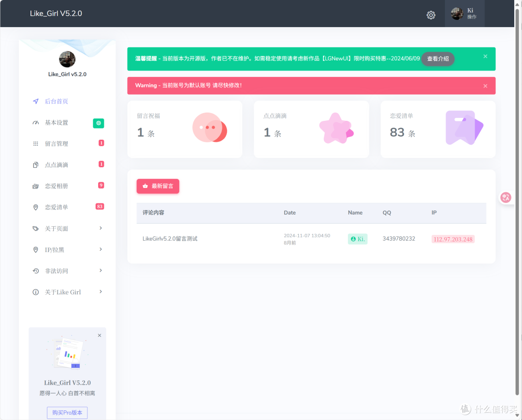Click the 评论内容 column header

pos(153,213)
